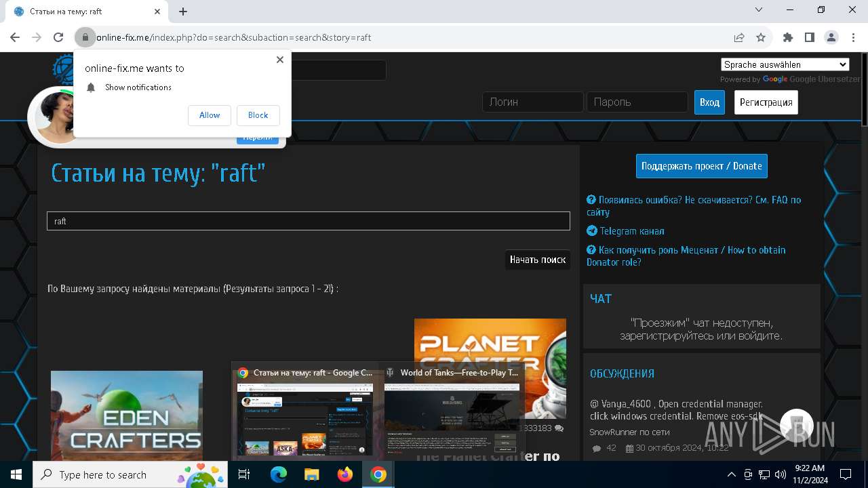The height and width of the screenshot is (488, 868).
Task: Block notifications from online-fix.me
Action: coord(258,115)
